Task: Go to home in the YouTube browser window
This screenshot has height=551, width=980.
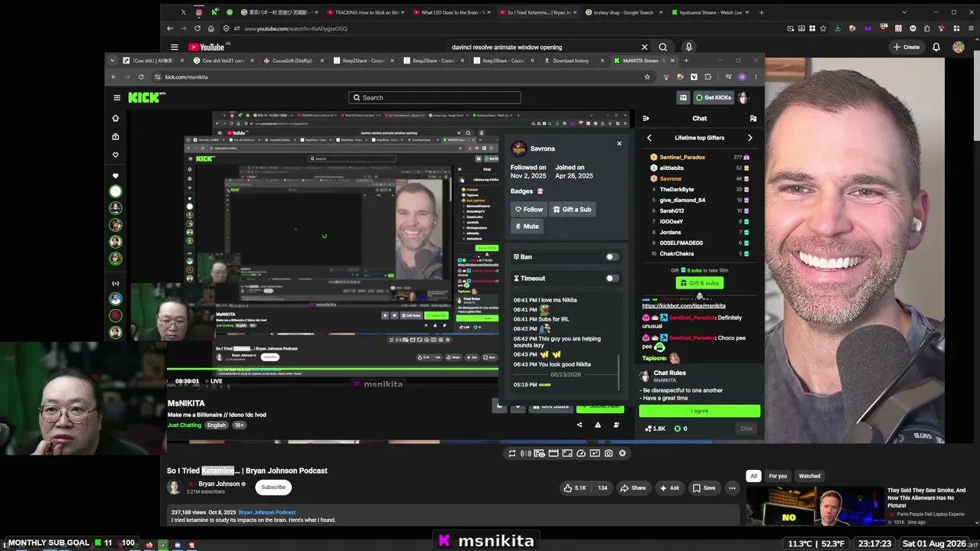Action: (x=211, y=28)
